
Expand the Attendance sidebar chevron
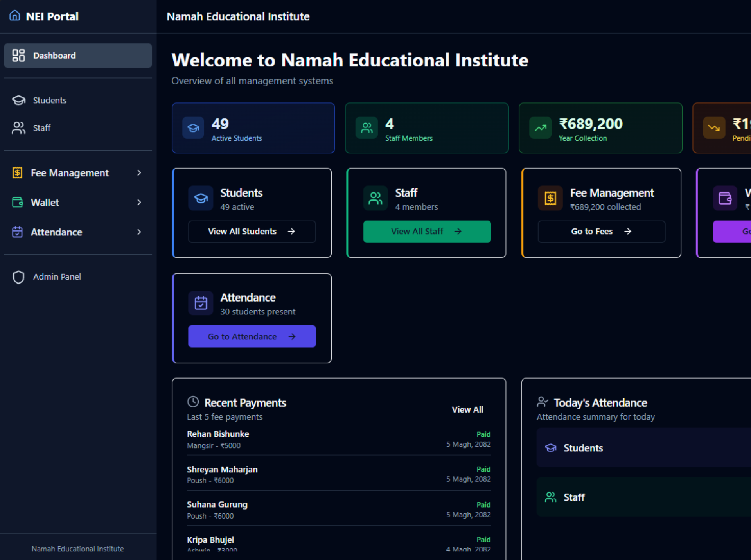pyautogui.click(x=139, y=232)
